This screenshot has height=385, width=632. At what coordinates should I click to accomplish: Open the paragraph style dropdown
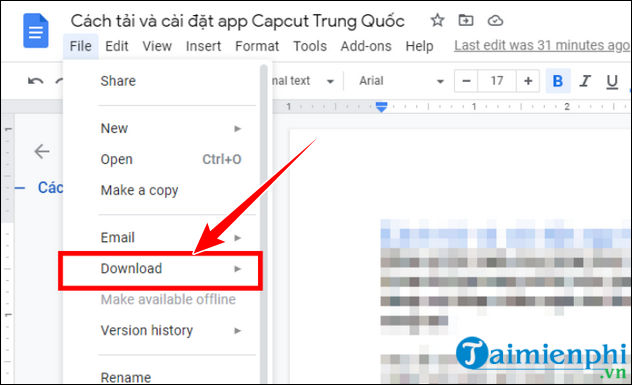click(x=304, y=81)
